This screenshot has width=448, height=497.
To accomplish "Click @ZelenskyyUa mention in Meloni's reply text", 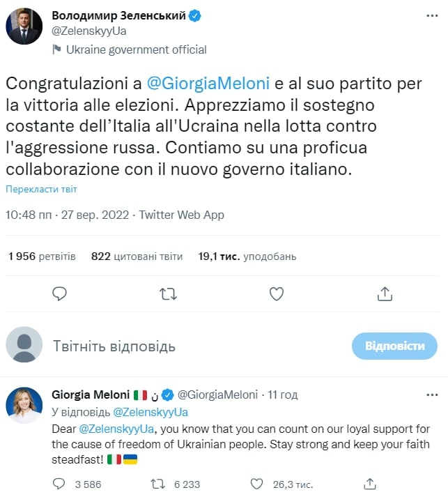I will point(114,427).
